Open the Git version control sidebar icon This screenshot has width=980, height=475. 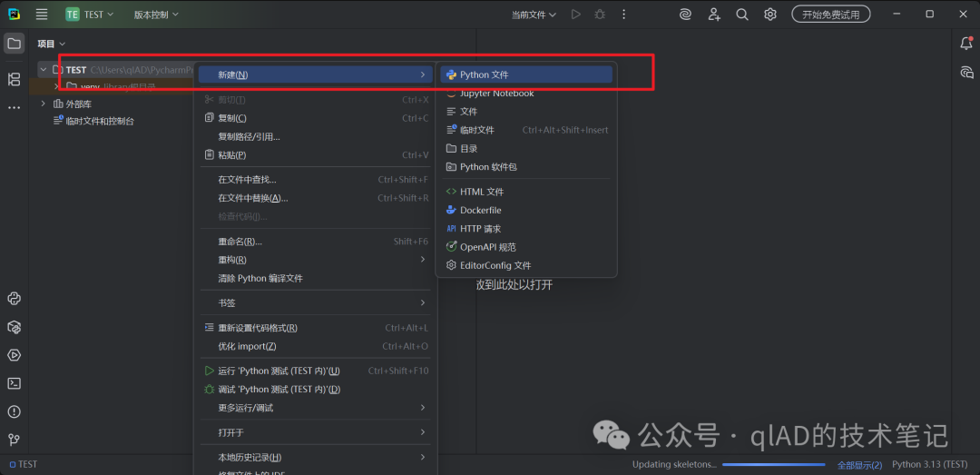pyautogui.click(x=14, y=440)
